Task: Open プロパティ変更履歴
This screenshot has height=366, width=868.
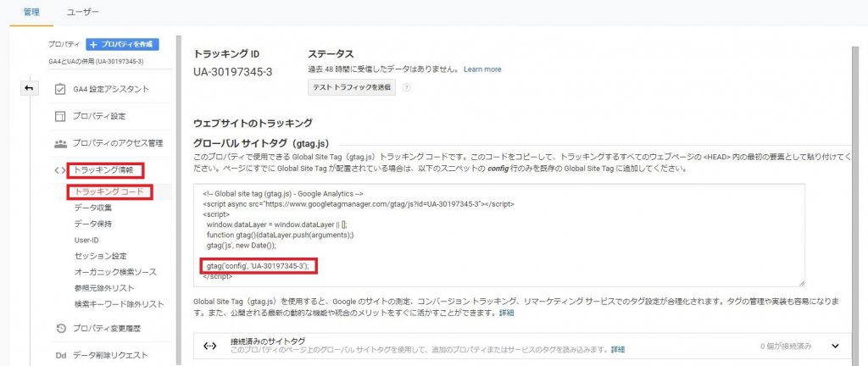Action: pos(106,329)
